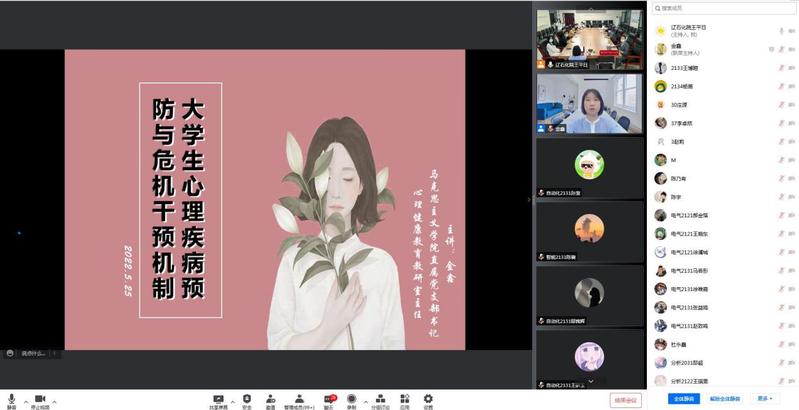Show more video tiles with the down chevron
The height and width of the screenshot is (410, 799).
[x=591, y=380]
